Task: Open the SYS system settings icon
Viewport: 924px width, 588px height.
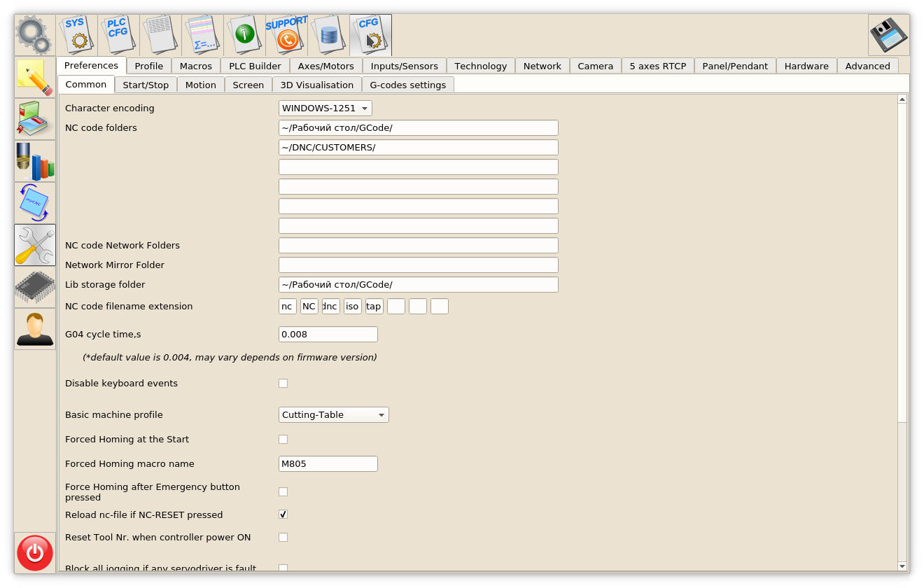Action: coord(76,34)
